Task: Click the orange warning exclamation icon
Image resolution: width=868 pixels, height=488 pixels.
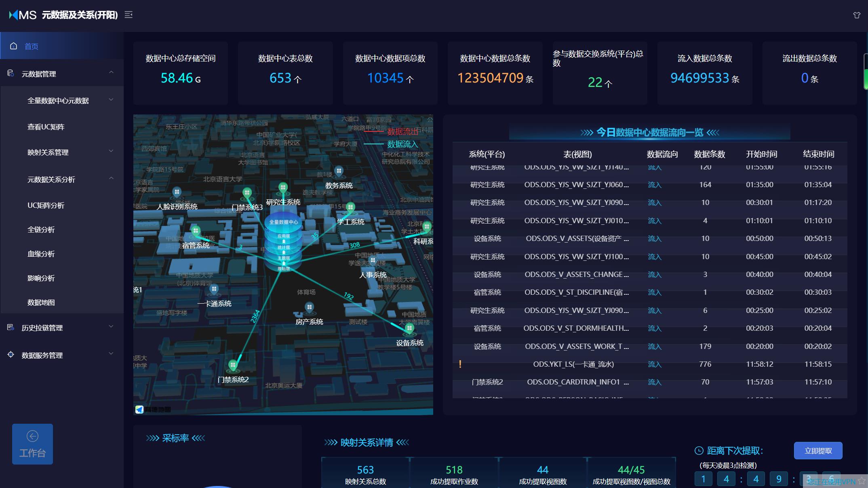Action: pos(460,364)
